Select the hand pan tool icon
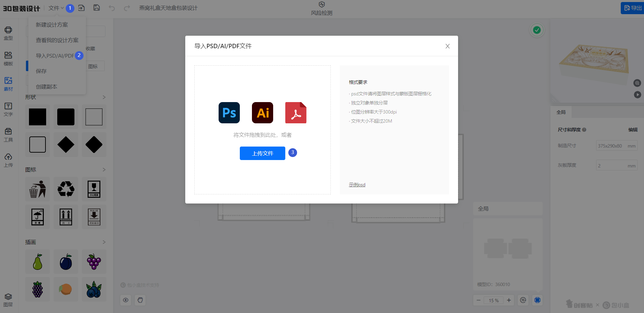The image size is (644, 313). pos(140,300)
